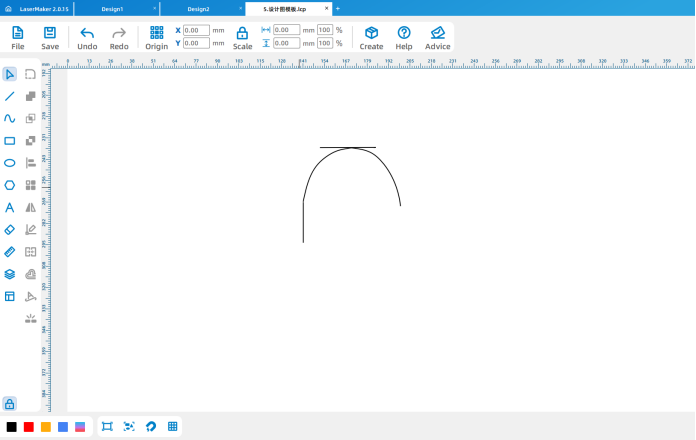Toggle the magnet snap icon

(x=151, y=427)
